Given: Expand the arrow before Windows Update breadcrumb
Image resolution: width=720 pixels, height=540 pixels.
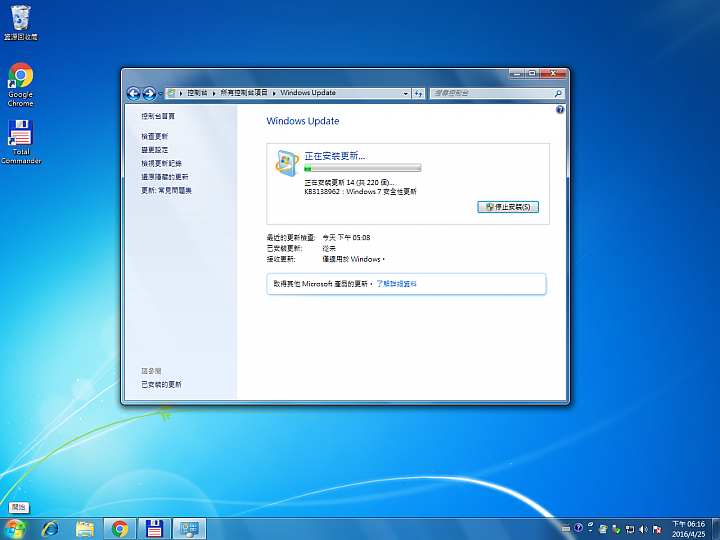Looking at the screenshot, I should pyautogui.click(x=274, y=93).
